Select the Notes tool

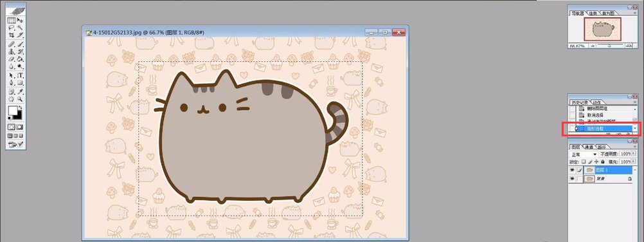coord(12,91)
